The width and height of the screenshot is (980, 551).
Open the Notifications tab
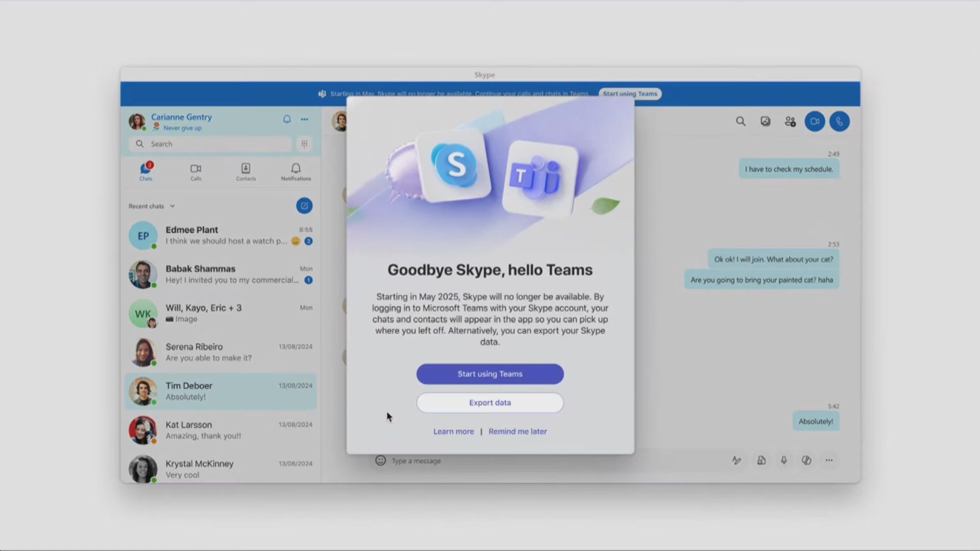[x=296, y=172]
